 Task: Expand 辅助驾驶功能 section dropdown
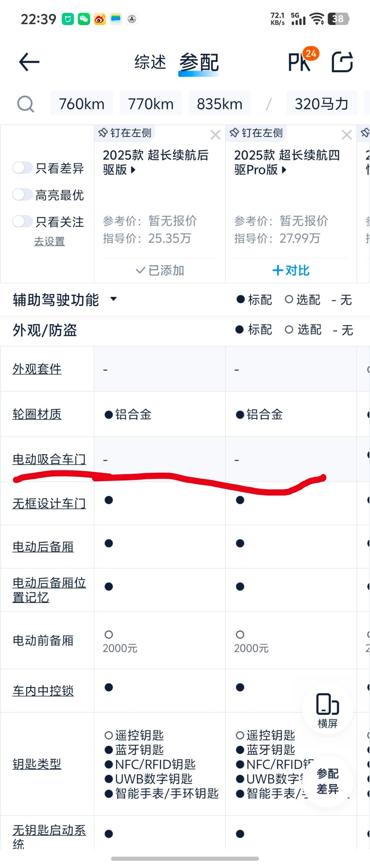point(113,299)
